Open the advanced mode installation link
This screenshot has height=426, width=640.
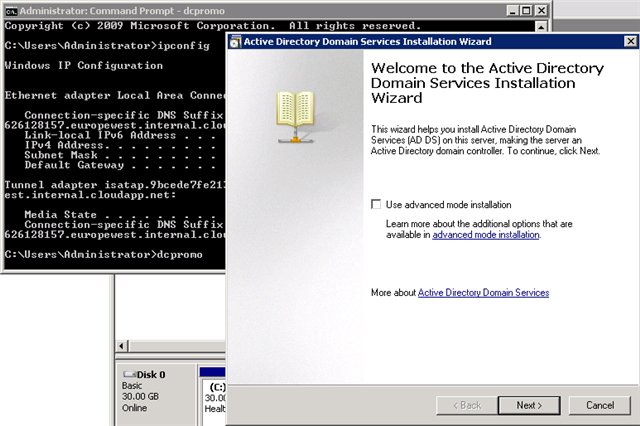(x=486, y=235)
